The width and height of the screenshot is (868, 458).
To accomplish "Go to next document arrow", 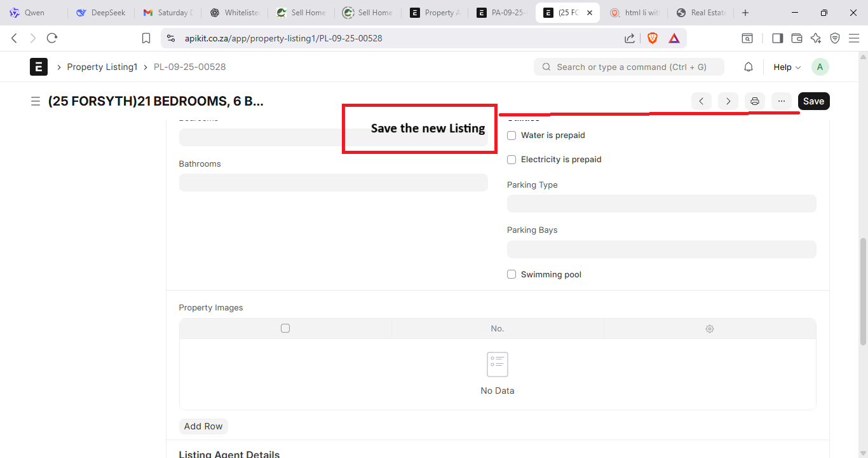I will pos(728,101).
